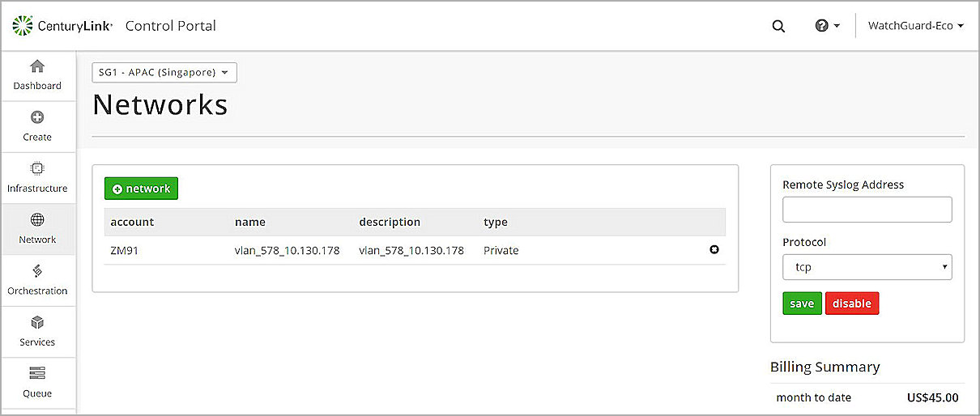Image resolution: width=980 pixels, height=416 pixels.
Task: Open the Orchestration sidebar icon
Action: click(37, 271)
